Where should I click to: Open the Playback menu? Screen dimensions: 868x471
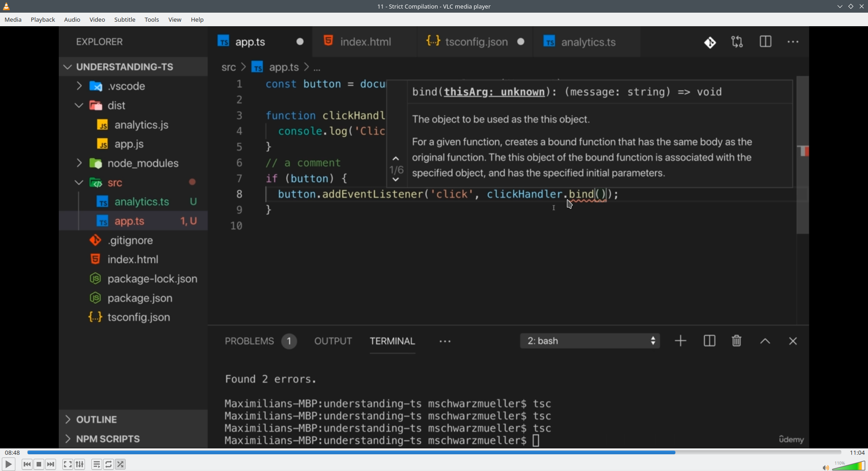[x=43, y=20]
